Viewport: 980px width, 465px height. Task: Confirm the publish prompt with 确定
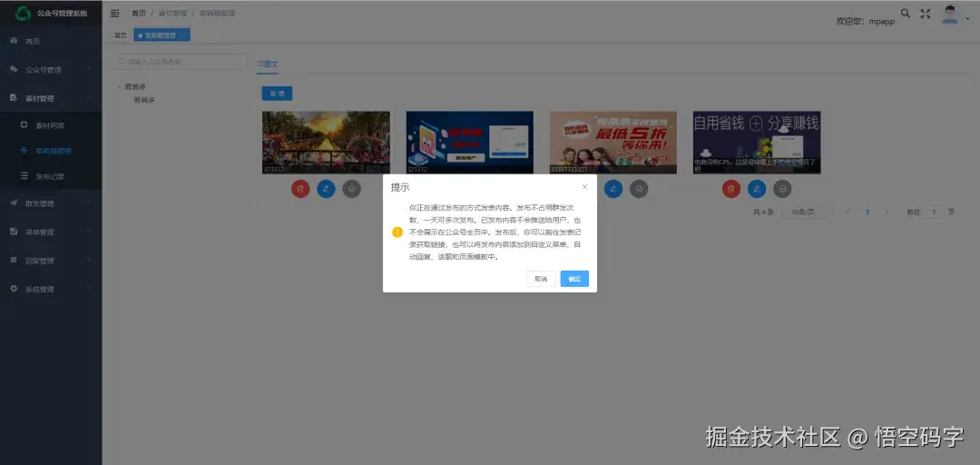click(574, 279)
